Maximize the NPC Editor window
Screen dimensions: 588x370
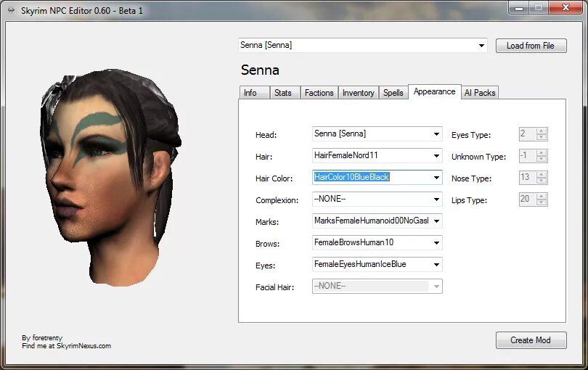point(539,8)
